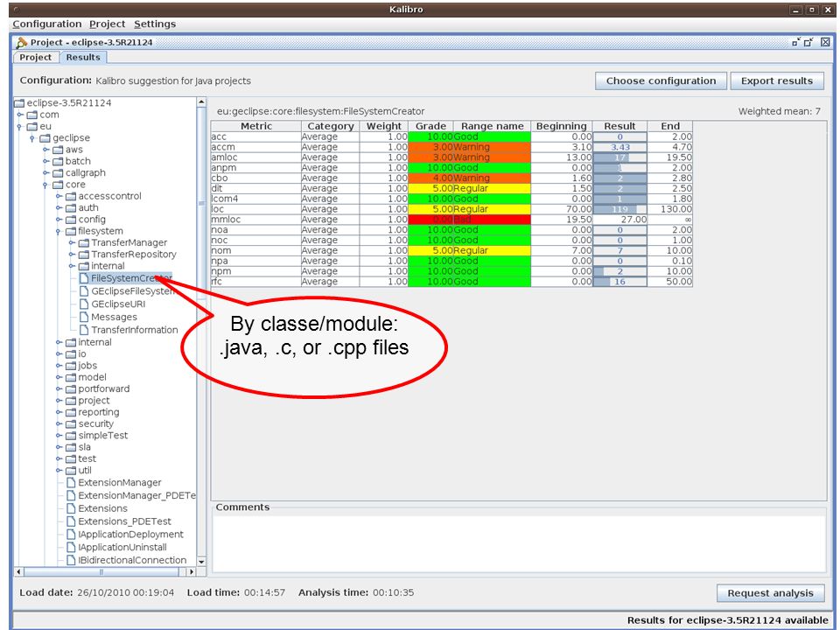Click the tree panel scroll up arrow

click(201, 101)
